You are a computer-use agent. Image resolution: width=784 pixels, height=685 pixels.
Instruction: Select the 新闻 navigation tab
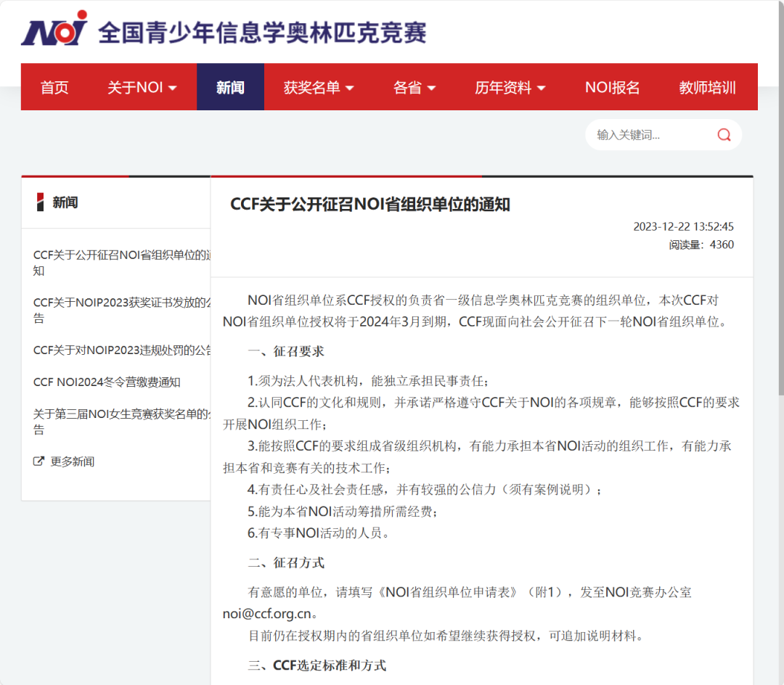click(x=231, y=87)
